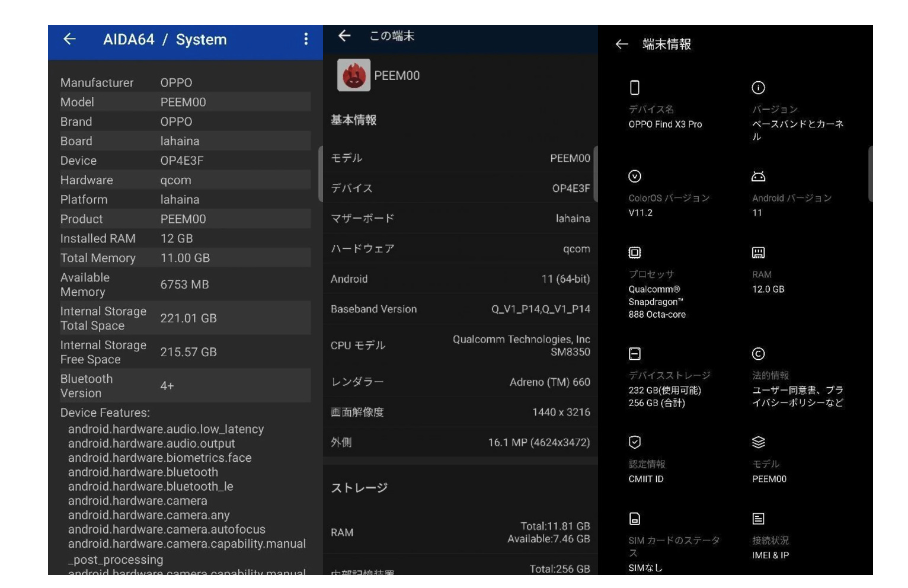Select デバイス row OP4E3F in AnTuTu
Screen dimensions: 908x588
pyautogui.click(x=460, y=188)
